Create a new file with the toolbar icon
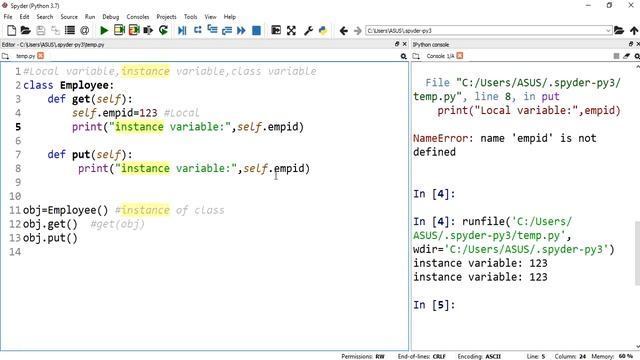The width and height of the screenshot is (640, 360). point(11,30)
